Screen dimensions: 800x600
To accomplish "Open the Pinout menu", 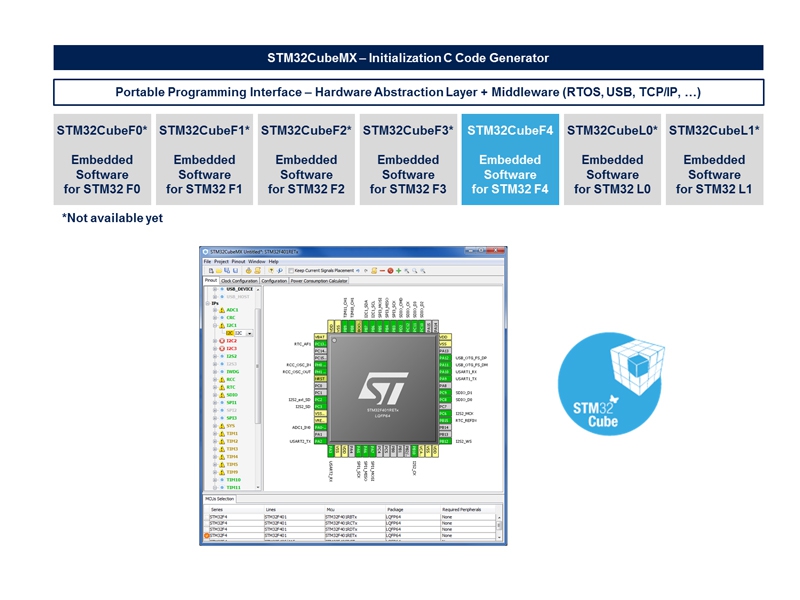I will tap(238, 261).
